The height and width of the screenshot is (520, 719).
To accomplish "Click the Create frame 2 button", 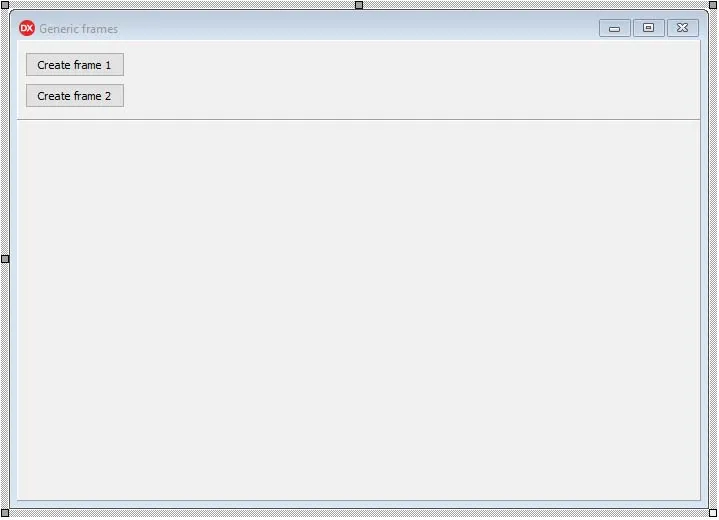I will coord(75,96).
